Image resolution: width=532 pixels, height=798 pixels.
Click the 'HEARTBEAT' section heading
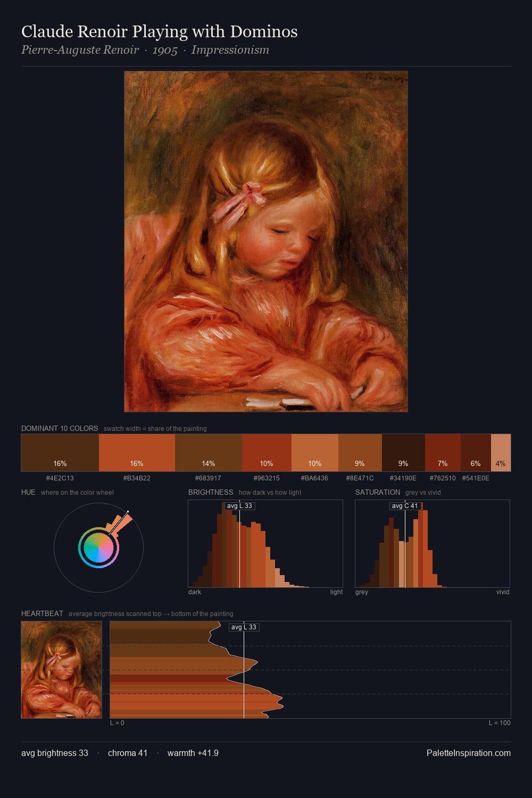(42, 613)
